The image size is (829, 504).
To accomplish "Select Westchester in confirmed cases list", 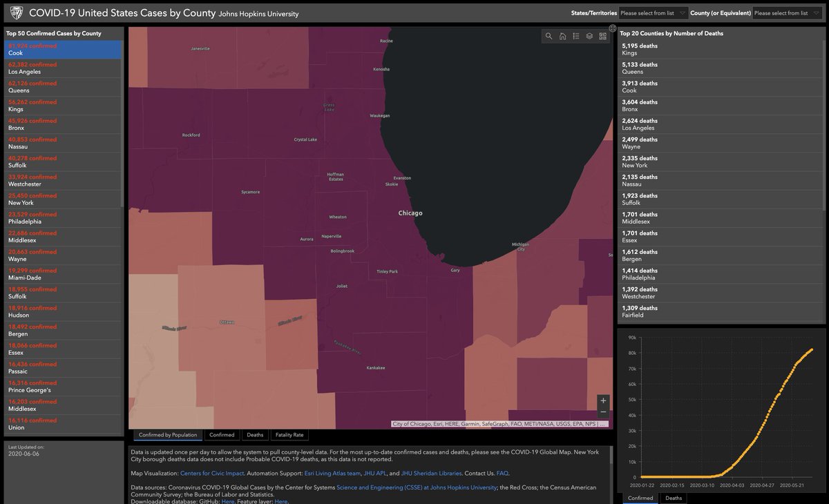I will pyautogui.click(x=64, y=181).
